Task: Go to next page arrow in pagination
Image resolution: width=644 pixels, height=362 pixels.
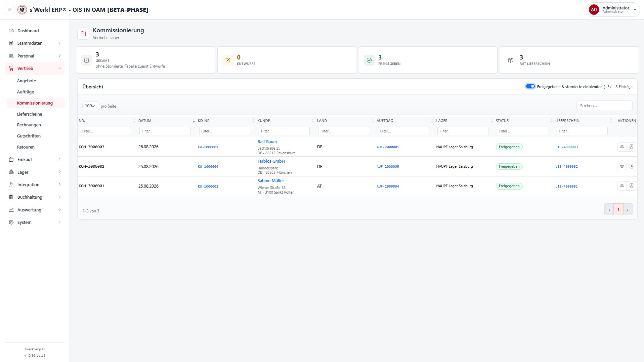Action: (628, 209)
